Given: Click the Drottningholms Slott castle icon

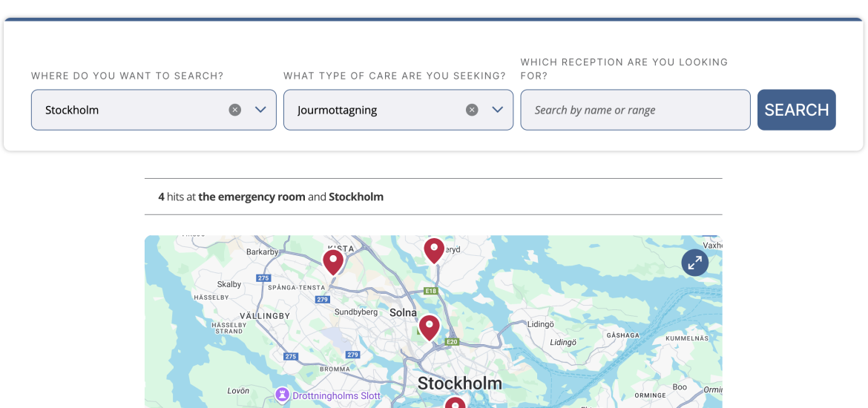Looking at the screenshot, I should pos(283,395).
